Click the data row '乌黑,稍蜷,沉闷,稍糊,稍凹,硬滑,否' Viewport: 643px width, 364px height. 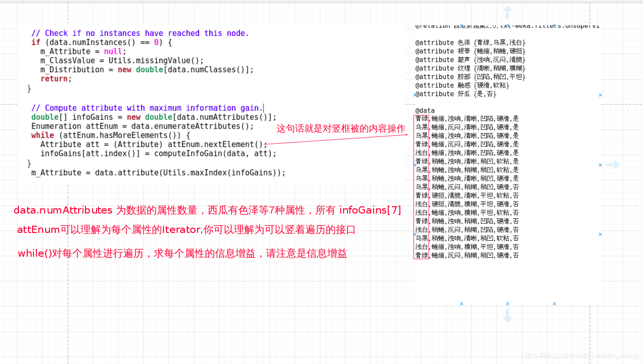pos(467,187)
